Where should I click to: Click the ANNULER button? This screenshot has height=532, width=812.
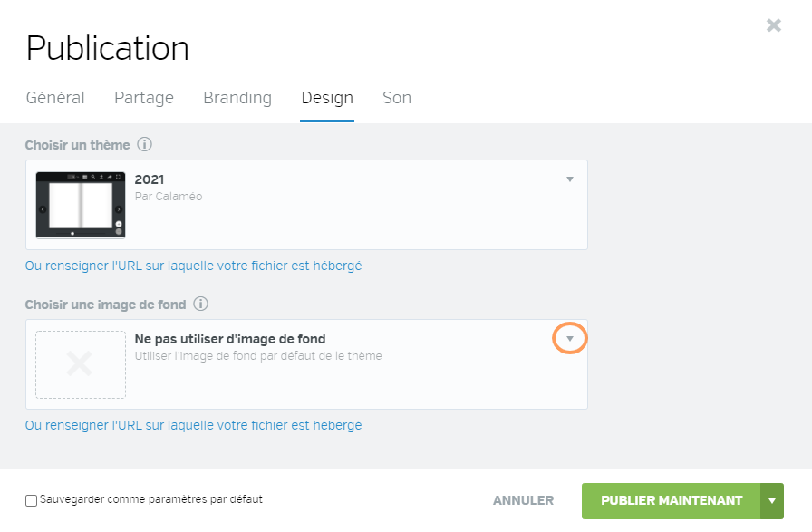point(523,501)
